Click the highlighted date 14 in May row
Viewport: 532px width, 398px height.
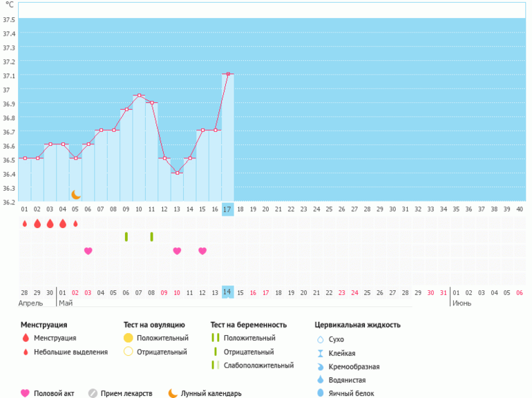coord(227,292)
